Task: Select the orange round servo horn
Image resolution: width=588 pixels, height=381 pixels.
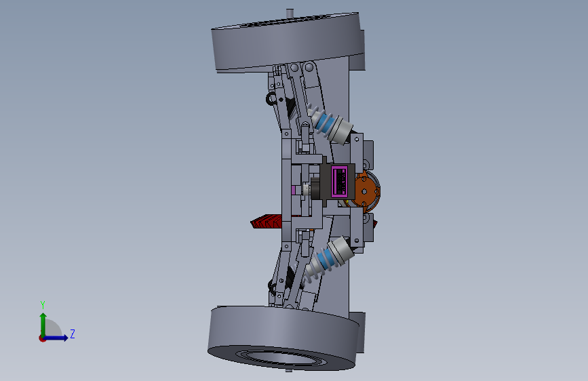Action: (x=366, y=190)
